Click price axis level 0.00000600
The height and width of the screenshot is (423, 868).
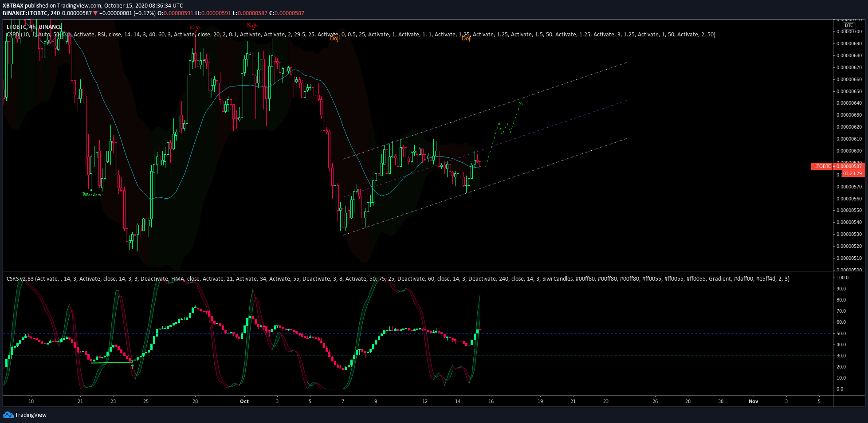tap(849, 151)
